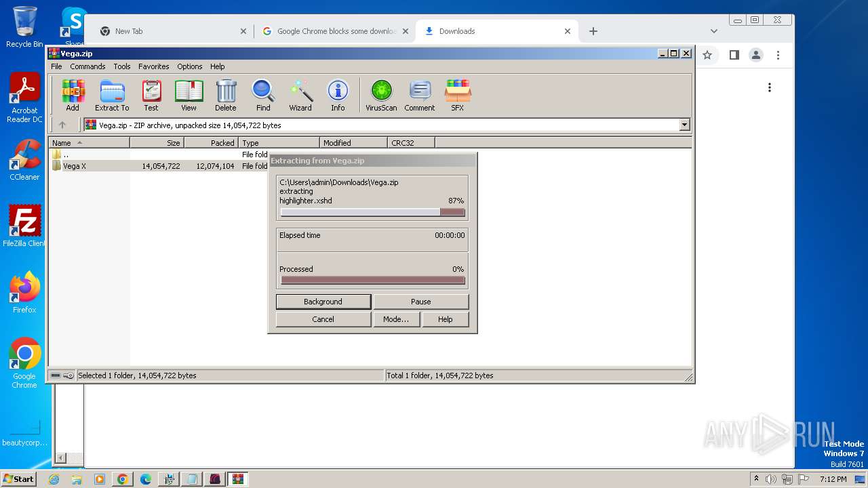
Task: Toggle Chrome side panel icon
Action: [x=734, y=55]
